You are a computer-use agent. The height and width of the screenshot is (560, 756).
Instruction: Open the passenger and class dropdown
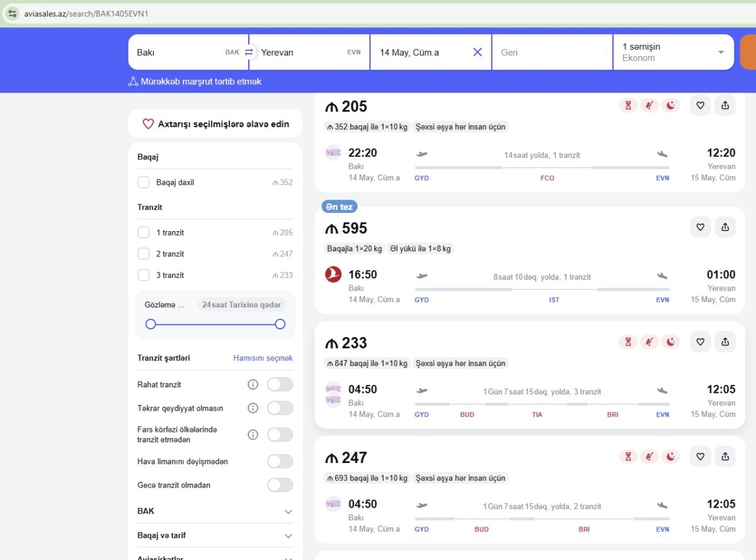point(673,52)
